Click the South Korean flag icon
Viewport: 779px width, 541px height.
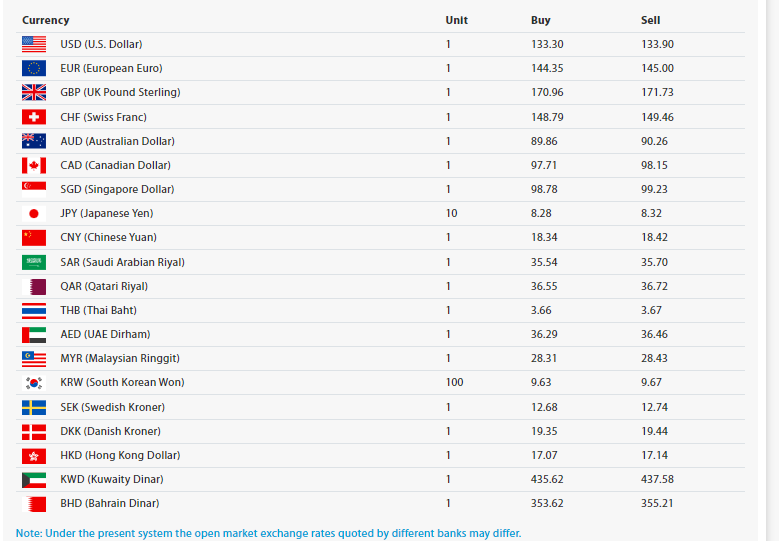tap(34, 383)
